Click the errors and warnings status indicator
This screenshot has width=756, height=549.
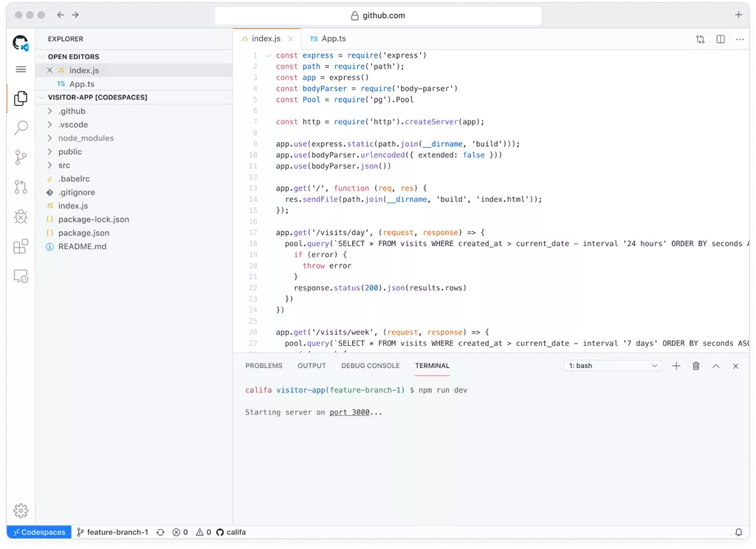[190, 531]
